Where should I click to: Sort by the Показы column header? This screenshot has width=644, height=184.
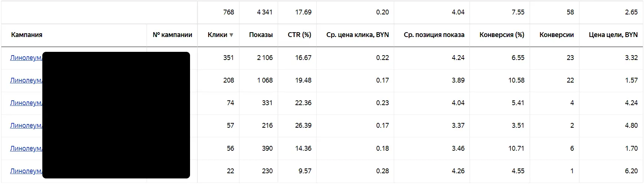pos(261,35)
